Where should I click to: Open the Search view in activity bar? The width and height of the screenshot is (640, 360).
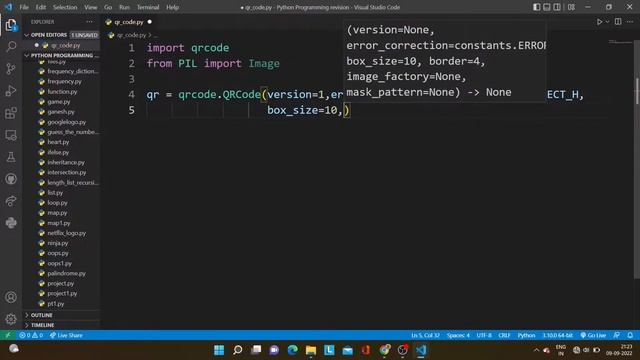click(x=11, y=47)
